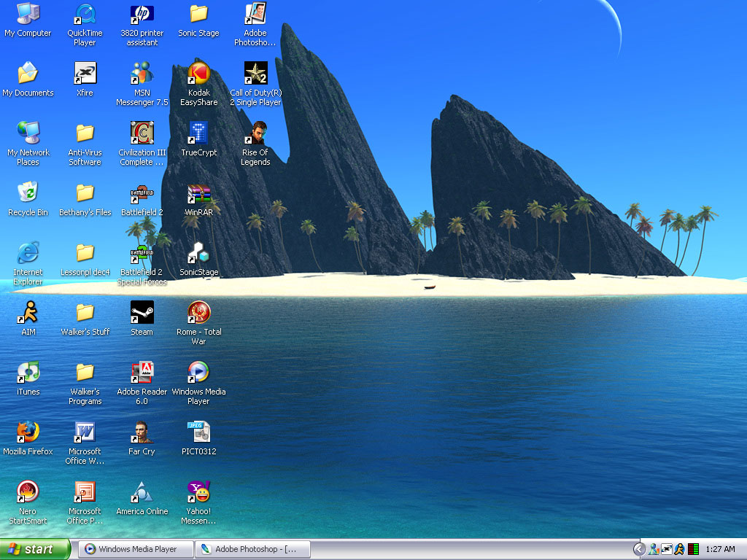
Task: Switch to Windows Media Player on the taskbar
Action: click(135, 549)
